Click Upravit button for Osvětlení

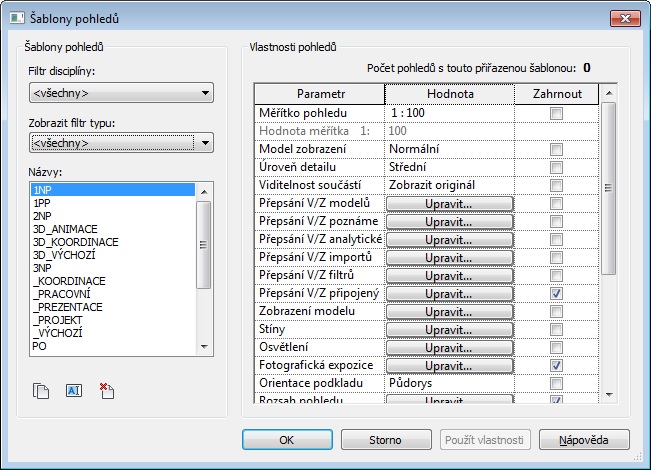[x=449, y=347]
